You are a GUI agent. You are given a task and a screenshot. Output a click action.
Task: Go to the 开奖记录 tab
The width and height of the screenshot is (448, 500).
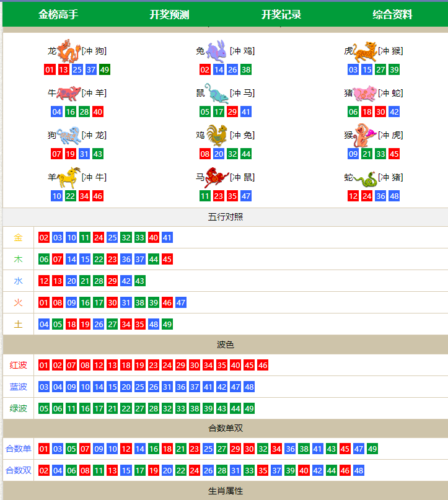(281, 14)
